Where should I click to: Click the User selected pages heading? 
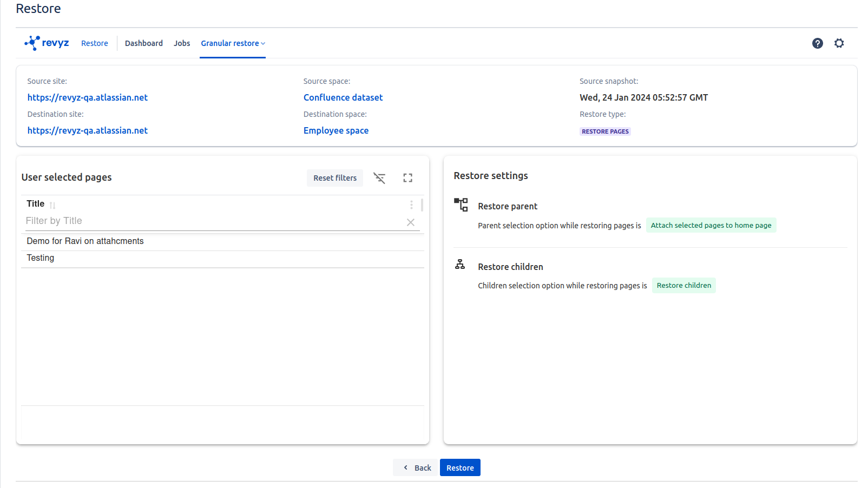pyautogui.click(x=67, y=177)
